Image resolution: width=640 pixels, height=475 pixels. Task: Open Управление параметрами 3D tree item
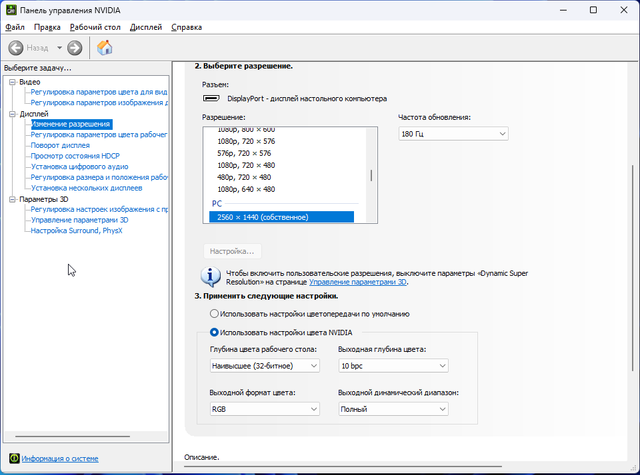(79, 220)
